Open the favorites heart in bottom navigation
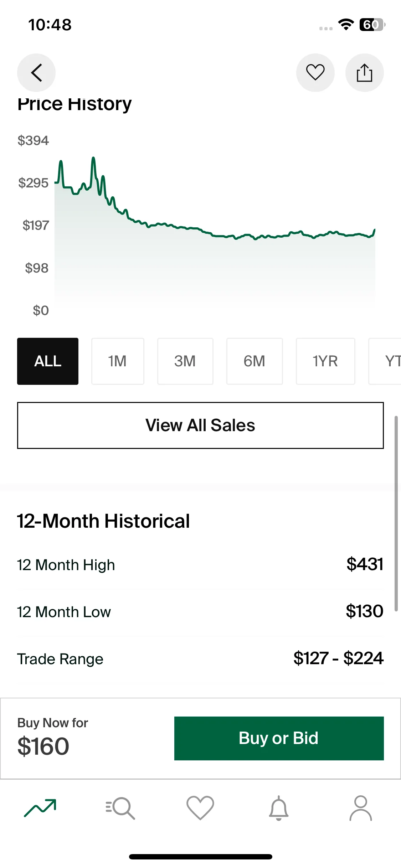 click(200, 808)
